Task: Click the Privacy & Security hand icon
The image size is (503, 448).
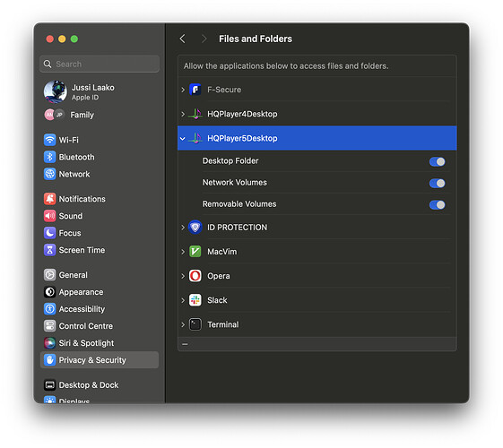Action: pyautogui.click(x=49, y=360)
